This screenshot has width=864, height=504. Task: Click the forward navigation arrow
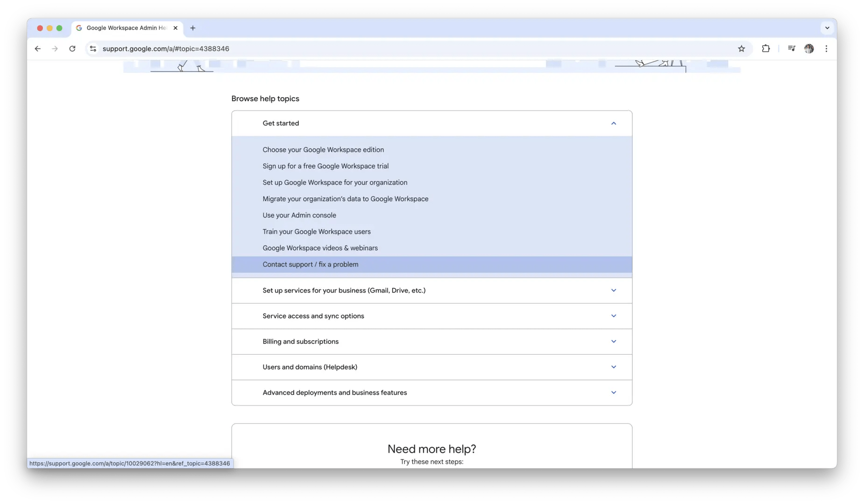tap(55, 49)
